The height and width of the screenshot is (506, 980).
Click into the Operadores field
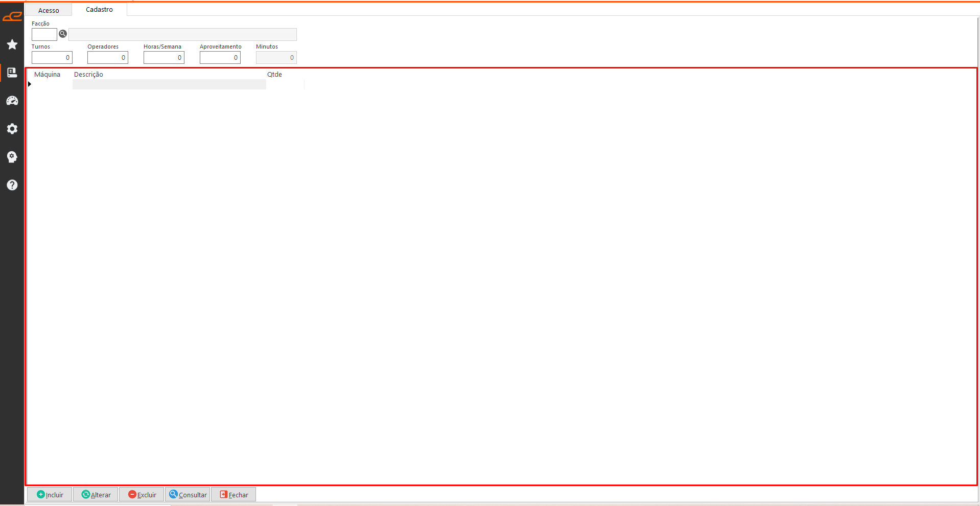(x=107, y=58)
